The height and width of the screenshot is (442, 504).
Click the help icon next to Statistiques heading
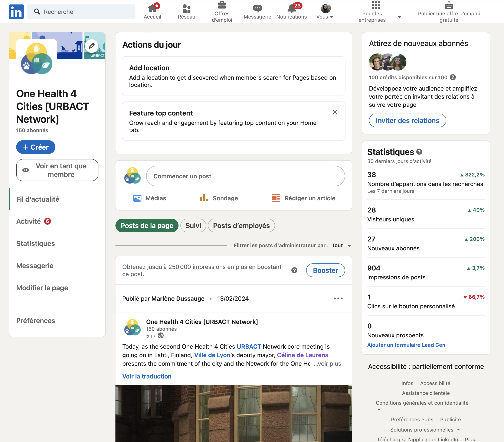pyautogui.click(x=419, y=152)
